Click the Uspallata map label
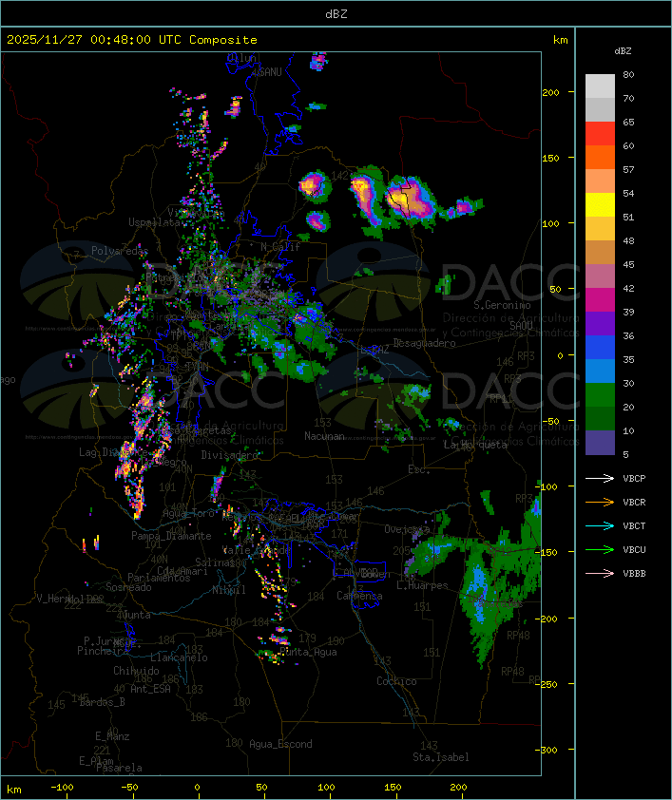 pyautogui.click(x=155, y=222)
